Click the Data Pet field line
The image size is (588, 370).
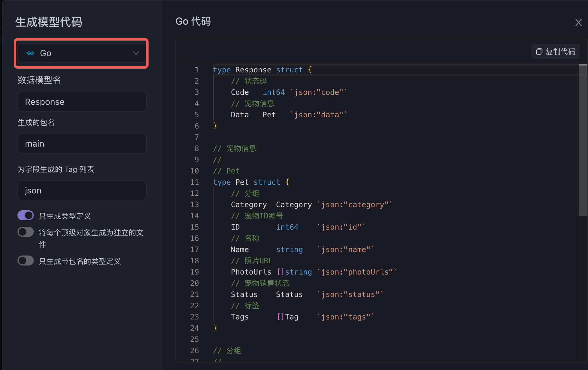point(289,115)
